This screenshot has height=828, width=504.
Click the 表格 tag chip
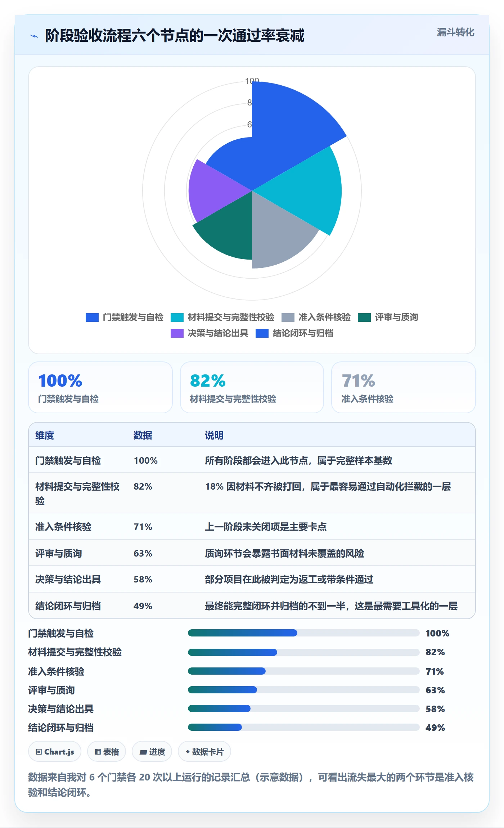tap(107, 752)
